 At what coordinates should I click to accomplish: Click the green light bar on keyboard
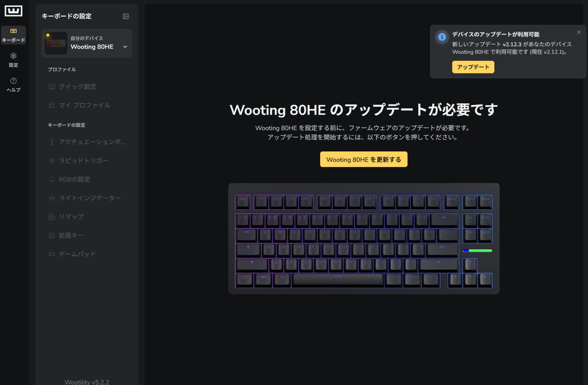[477, 251]
